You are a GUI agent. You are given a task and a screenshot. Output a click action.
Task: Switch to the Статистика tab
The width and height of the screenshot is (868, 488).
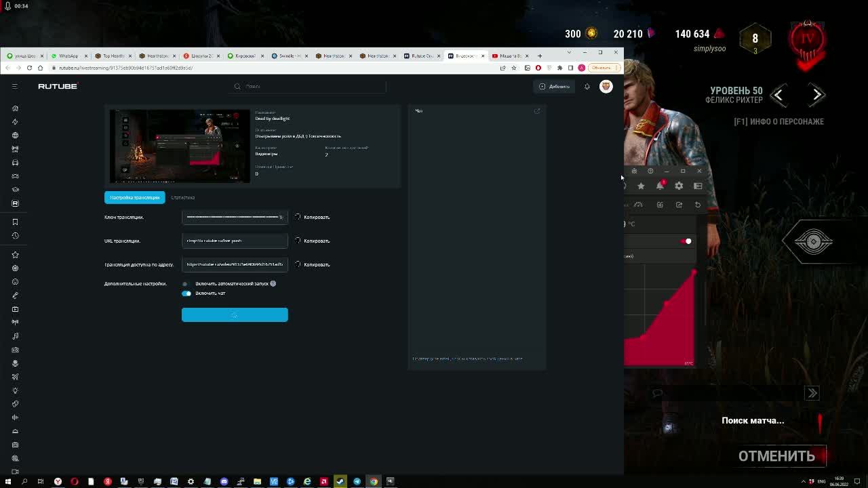point(183,197)
